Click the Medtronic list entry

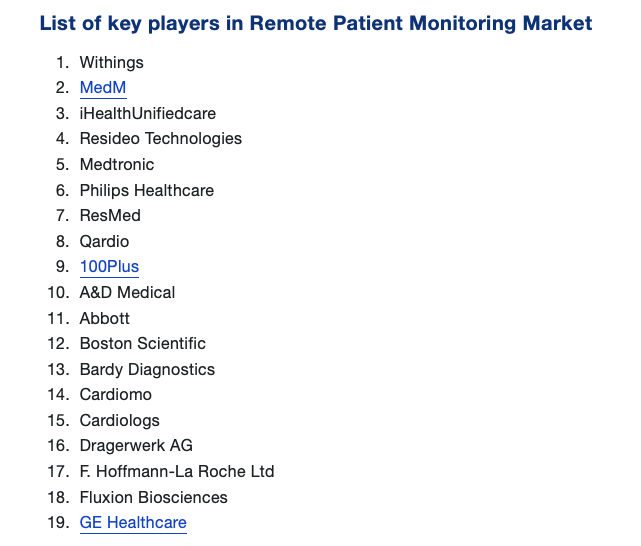pyautogui.click(x=117, y=165)
